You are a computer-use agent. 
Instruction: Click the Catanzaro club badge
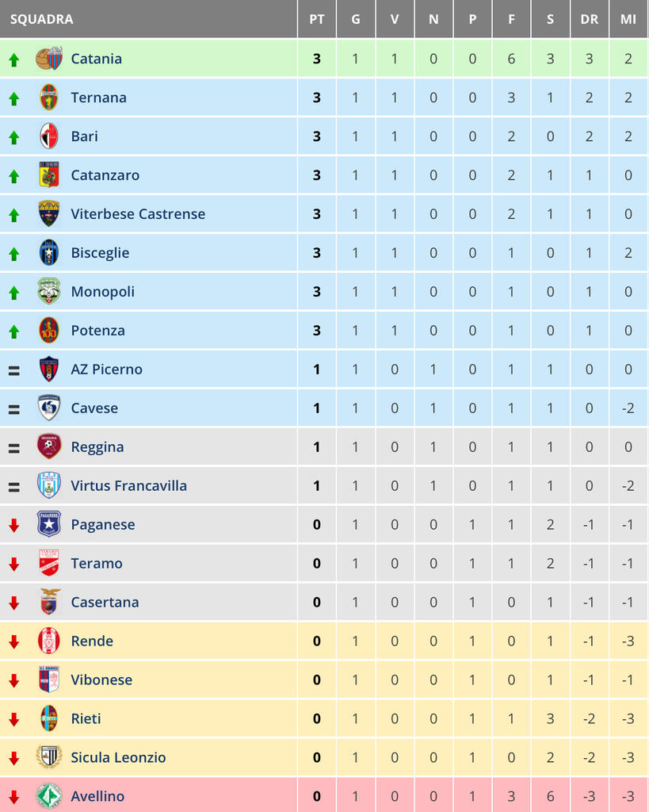click(x=49, y=175)
